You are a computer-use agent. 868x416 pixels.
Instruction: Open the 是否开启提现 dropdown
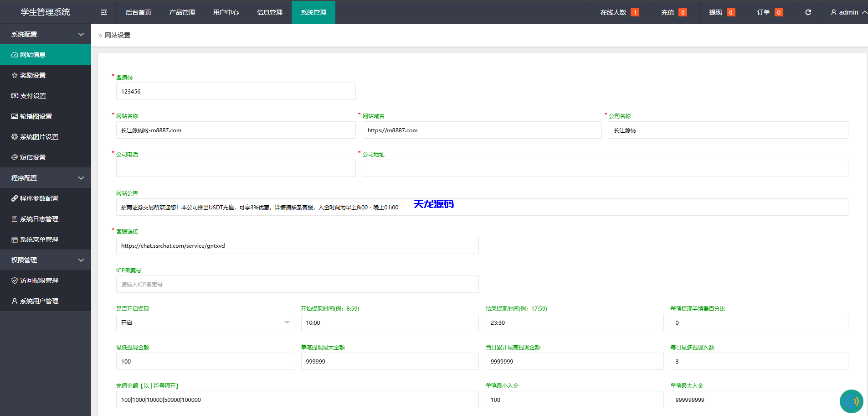tap(205, 322)
